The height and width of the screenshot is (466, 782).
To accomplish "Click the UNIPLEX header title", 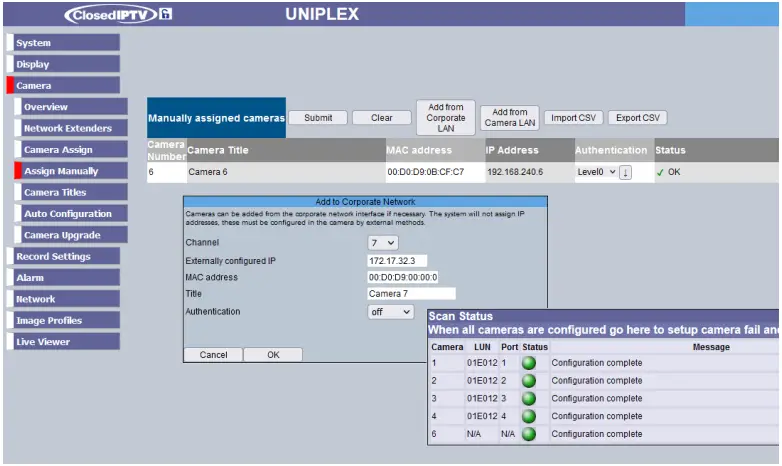I will [322, 14].
